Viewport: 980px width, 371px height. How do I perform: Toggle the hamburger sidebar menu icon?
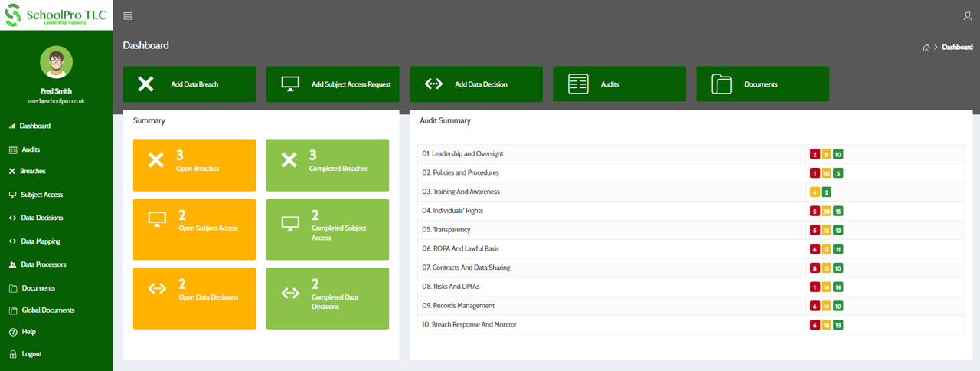point(128,16)
